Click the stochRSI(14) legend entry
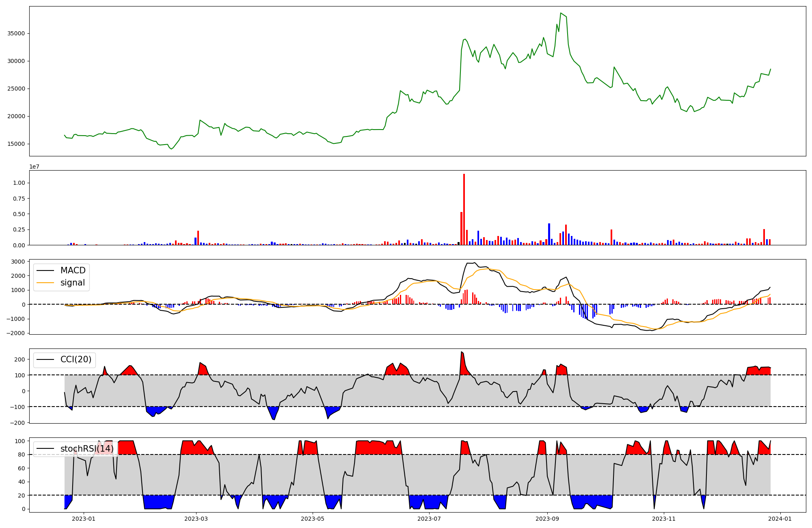 point(87,449)
